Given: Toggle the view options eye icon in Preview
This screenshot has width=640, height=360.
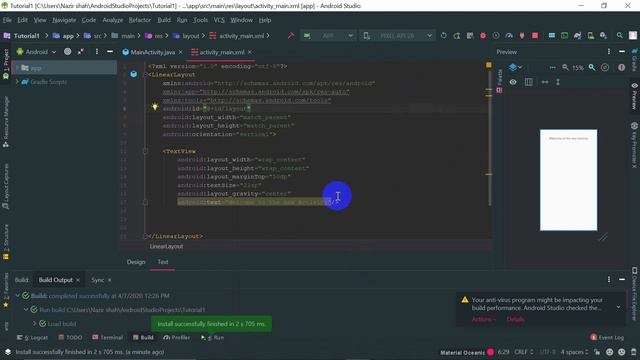Looking at the screenshot, I should (513, 82).
